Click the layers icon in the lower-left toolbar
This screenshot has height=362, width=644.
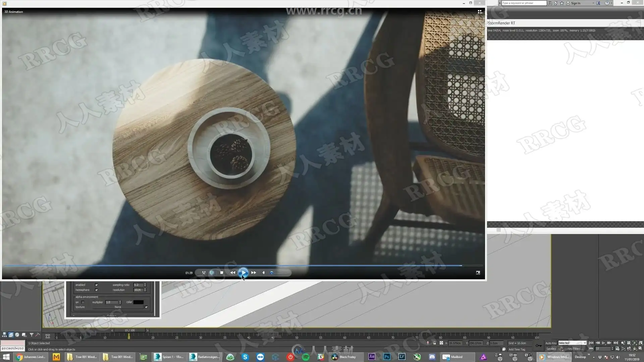(x=11, y=335)
